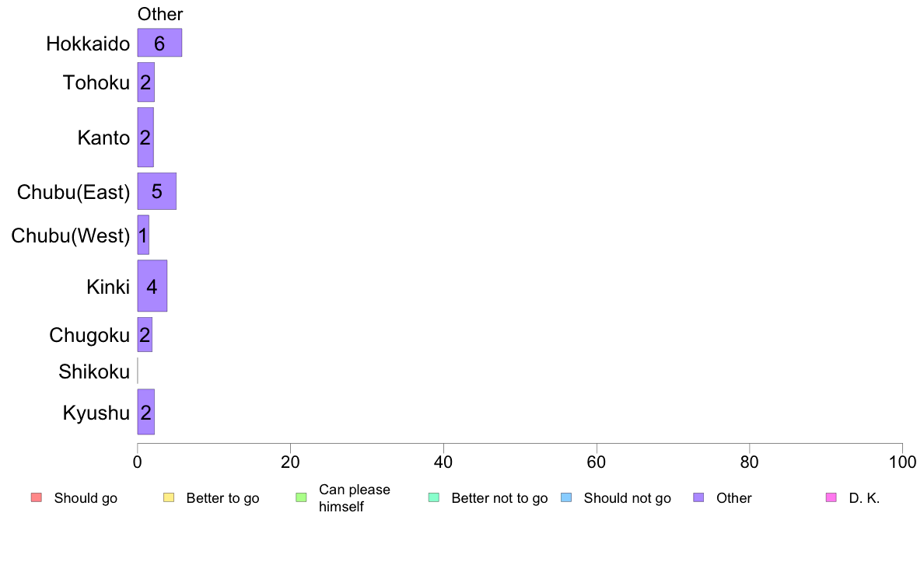Click the blue Should not go swatch
The height and width of the screenshot is (572, 924).
coord(566,497)
